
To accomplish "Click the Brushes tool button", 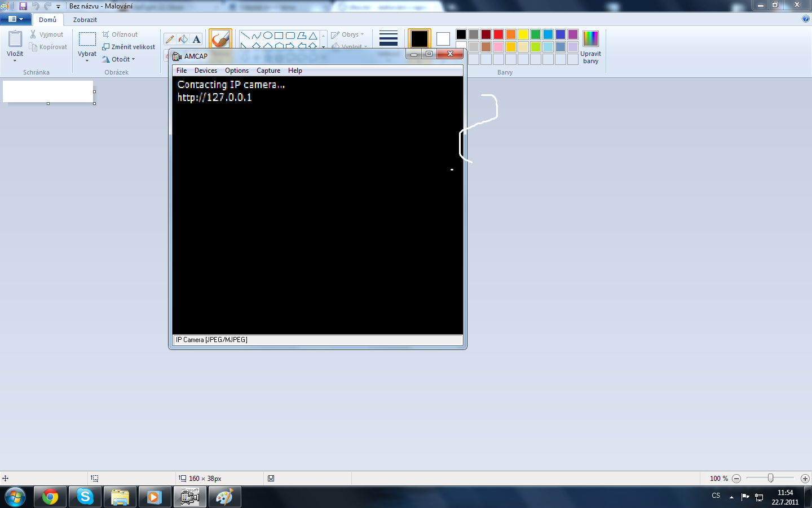I will (220, 38).
